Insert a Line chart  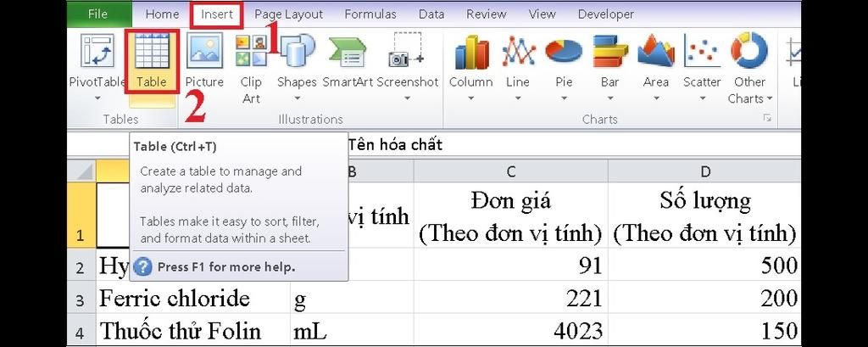[x=518, y=61]
